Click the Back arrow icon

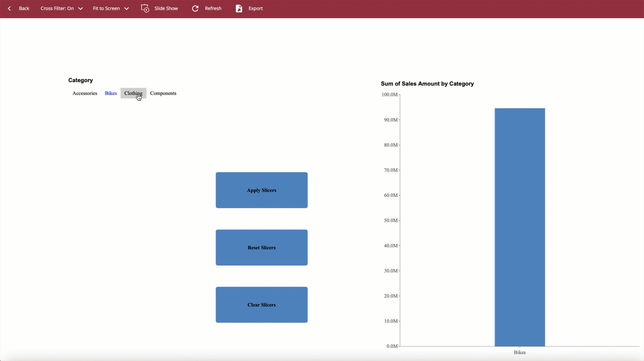[9, 9]
